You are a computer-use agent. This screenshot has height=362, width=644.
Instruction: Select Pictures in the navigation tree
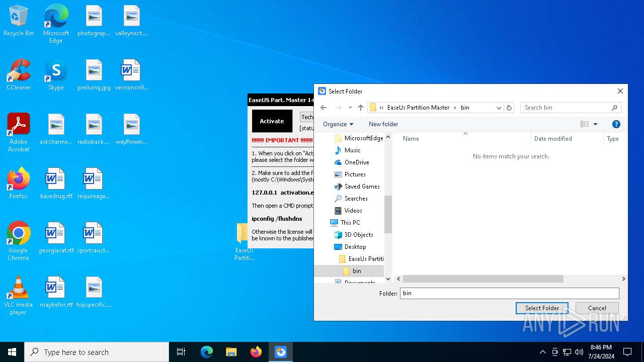pyautogui.click(x=350, y=174)
